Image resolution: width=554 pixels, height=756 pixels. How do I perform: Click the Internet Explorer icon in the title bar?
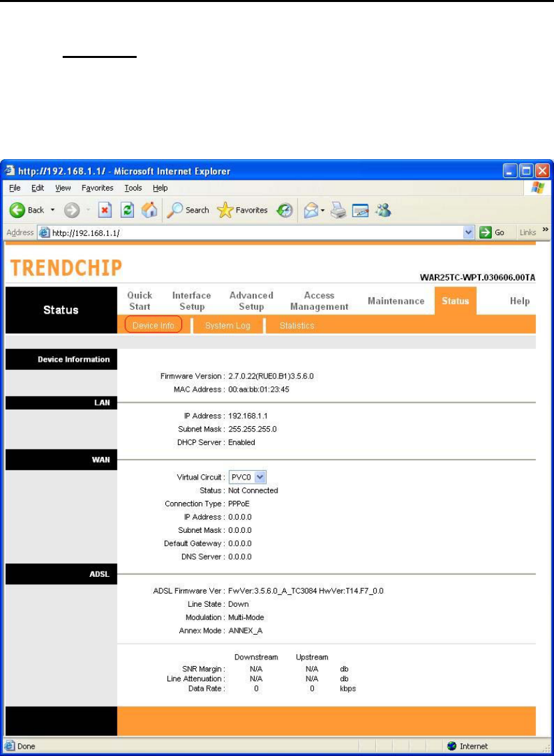11,171
